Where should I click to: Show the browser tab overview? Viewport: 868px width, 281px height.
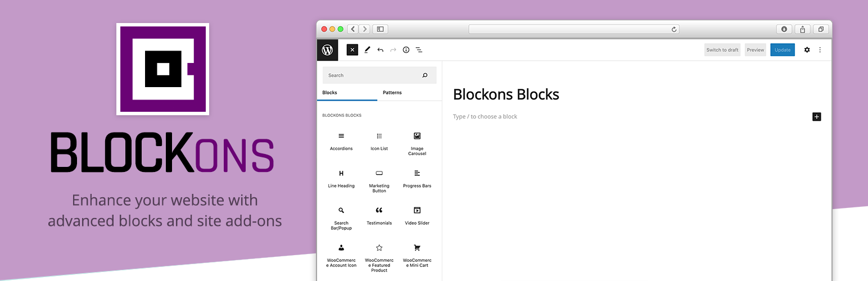[x=821, y=29]
